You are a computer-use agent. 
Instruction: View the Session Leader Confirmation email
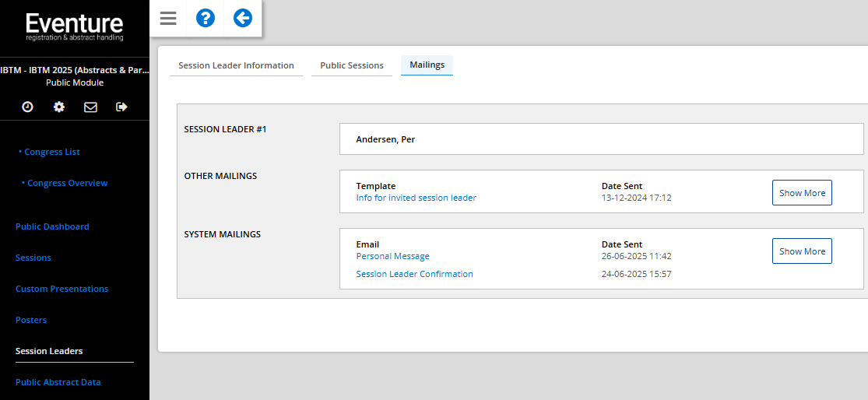(414, 274)
